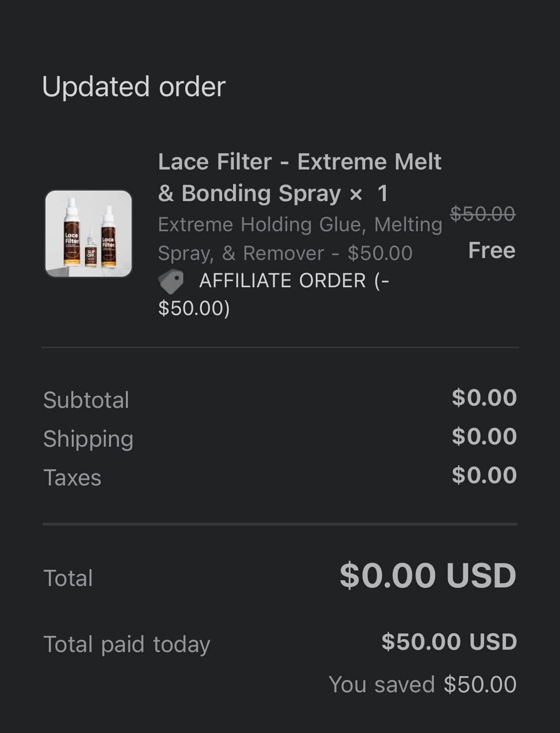Click the You saved $50.00 text

[423, 684]
